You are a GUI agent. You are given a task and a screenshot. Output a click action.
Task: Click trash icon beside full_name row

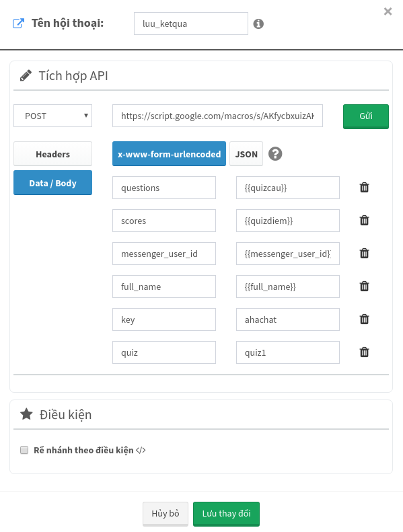[x=364, y=286]
